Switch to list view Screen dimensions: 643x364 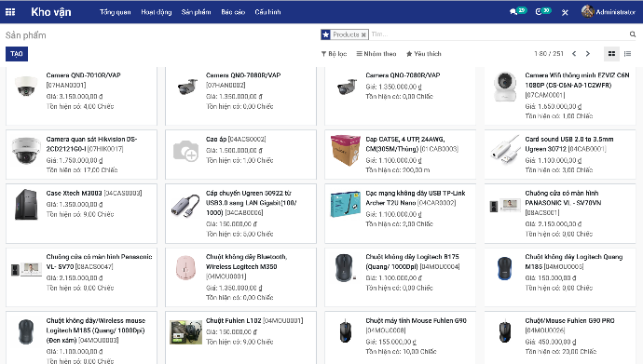(627, 54)
